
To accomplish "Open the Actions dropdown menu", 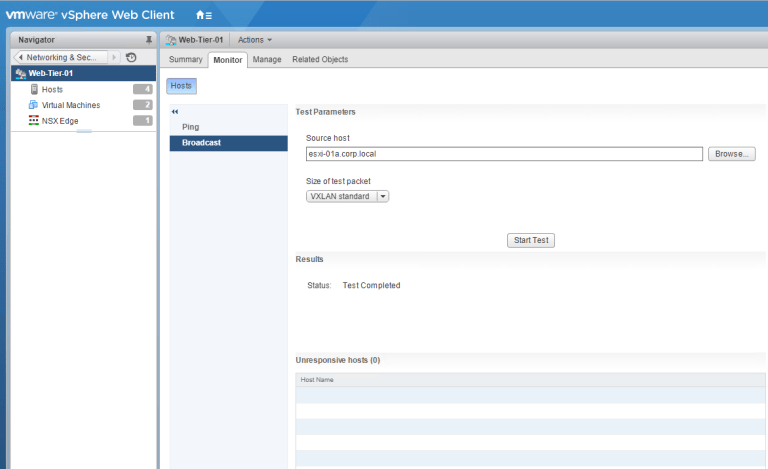I will click(255, 40).
